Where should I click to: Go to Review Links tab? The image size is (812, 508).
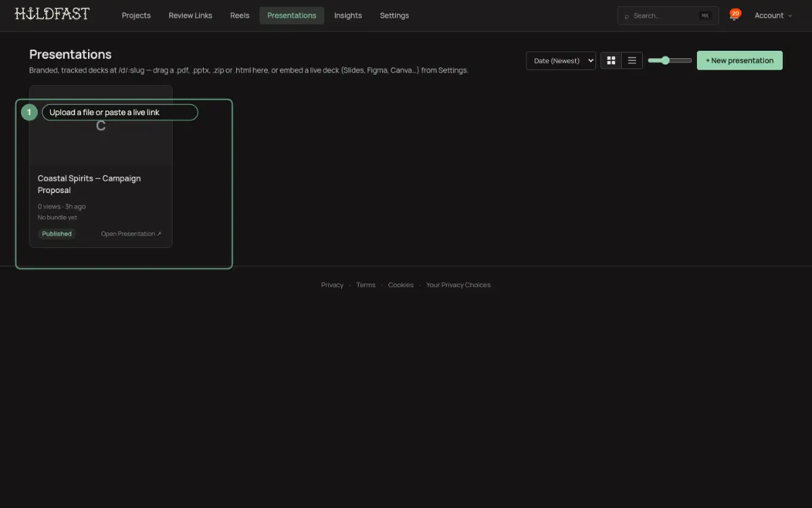click(x=190, y=16)
